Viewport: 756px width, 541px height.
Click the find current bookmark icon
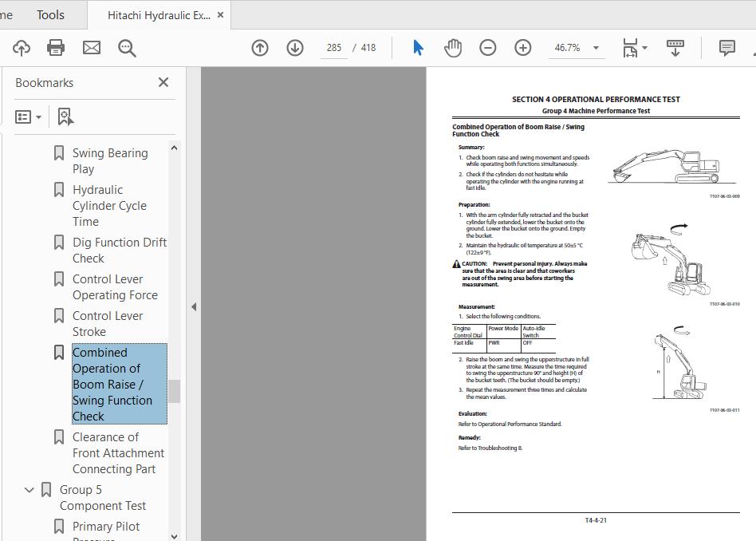[x=65, y=116]
